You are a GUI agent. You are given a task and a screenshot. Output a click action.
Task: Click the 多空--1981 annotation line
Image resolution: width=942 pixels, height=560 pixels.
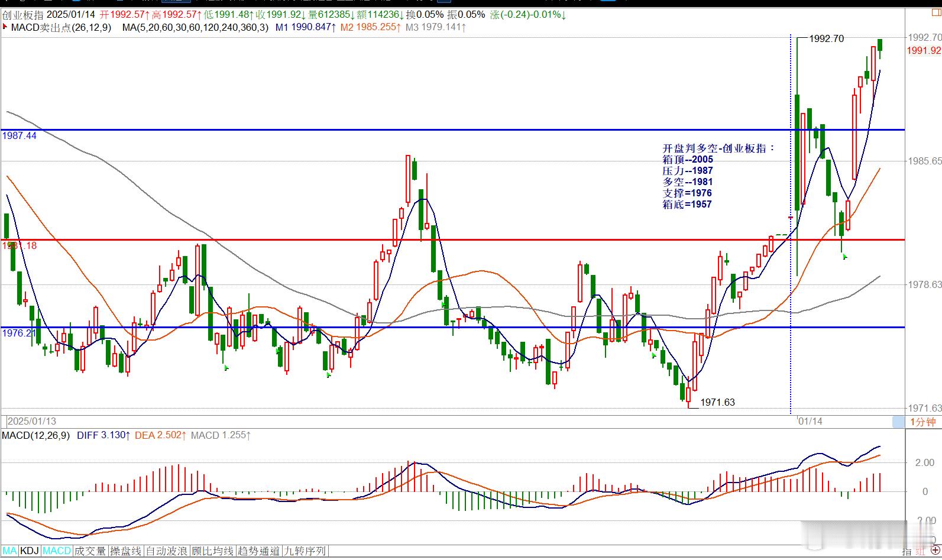pyautogui.click(x=688, y=182)
